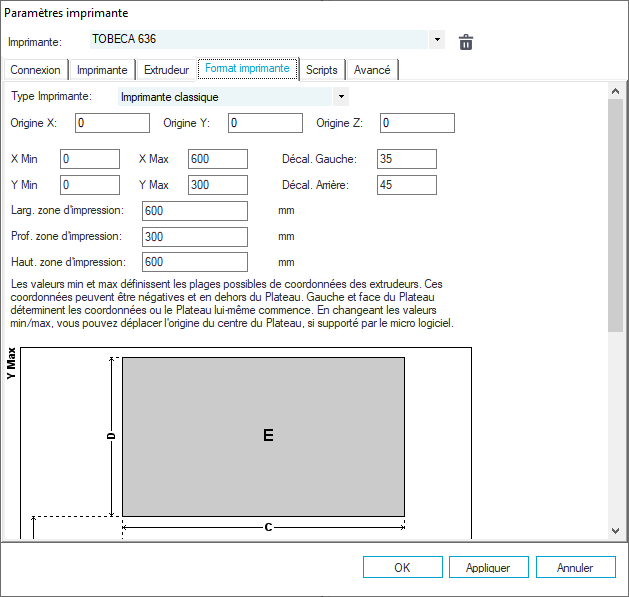Edit the Décal. Gauche field

tap(407, 159)
